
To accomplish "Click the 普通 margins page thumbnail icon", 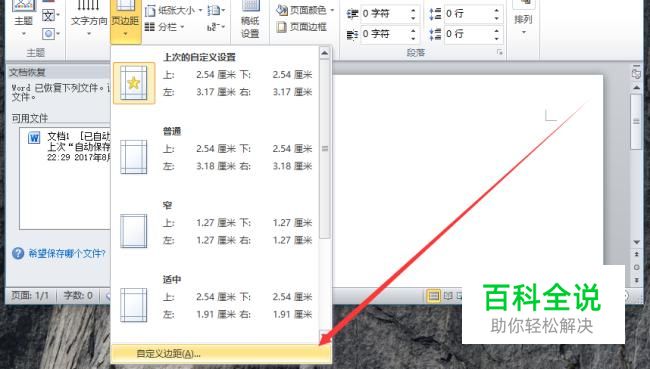I will click(133, 157).
